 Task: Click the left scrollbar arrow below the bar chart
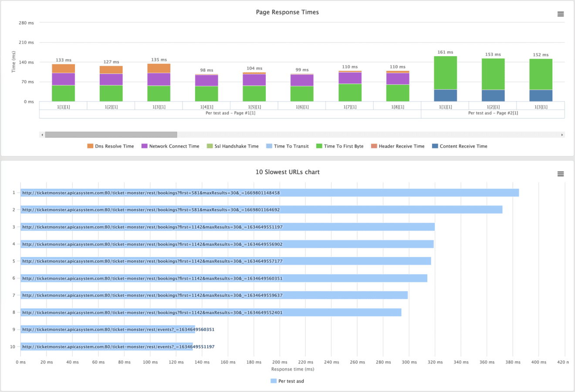(42, 134)
